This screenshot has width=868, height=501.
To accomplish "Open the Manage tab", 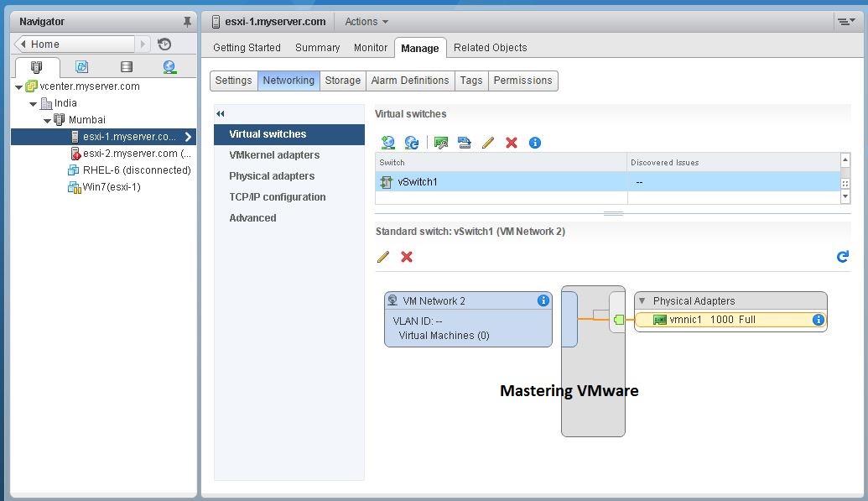I will pyautogui.click(x=420, y=48).
